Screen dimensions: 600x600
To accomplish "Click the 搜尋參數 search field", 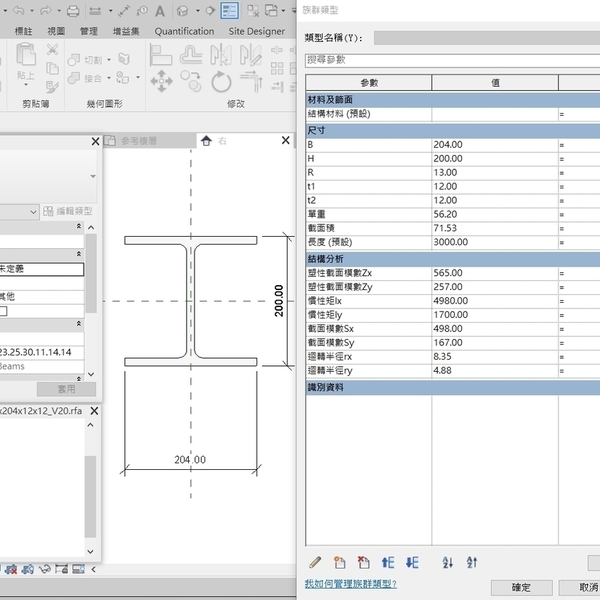I will (450, 60).
